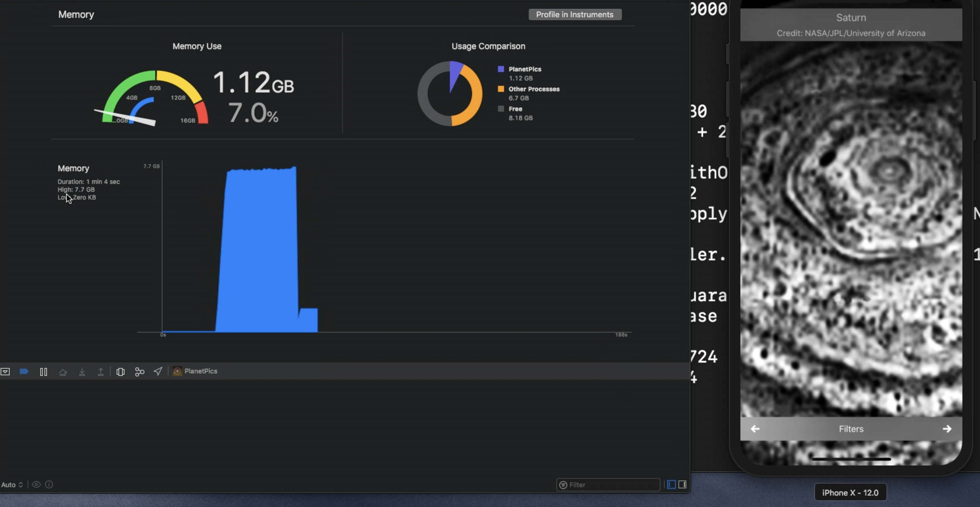Click the Profile in Instruments button
980x507 pixels.
click(575, 14)
